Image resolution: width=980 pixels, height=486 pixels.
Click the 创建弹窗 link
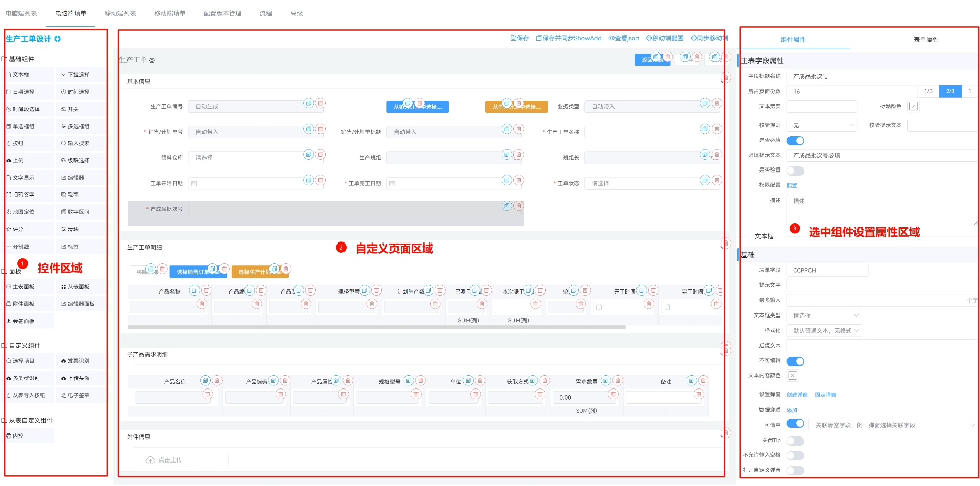(x=797, y=395)
